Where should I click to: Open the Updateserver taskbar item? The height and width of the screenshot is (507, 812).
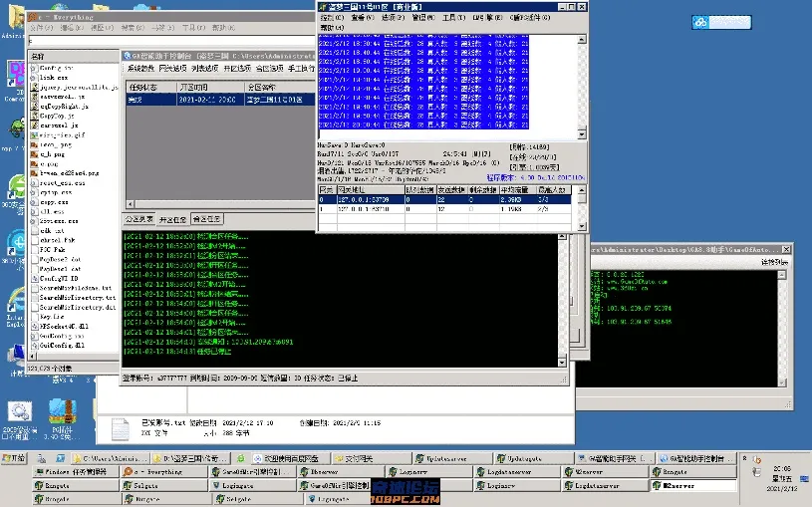453,458
